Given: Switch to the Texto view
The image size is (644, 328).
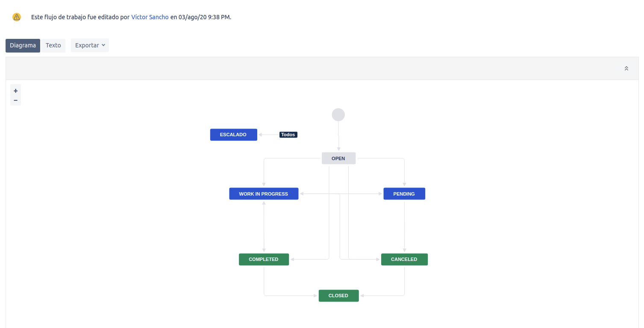Looking at the screenshot, I should click(x=53, y=45).
